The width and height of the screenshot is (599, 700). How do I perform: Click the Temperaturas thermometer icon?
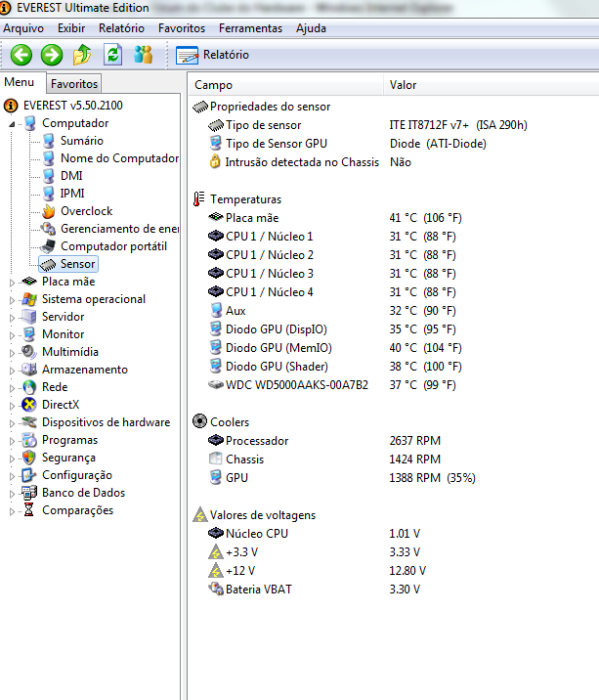click(x=198, y=198)
